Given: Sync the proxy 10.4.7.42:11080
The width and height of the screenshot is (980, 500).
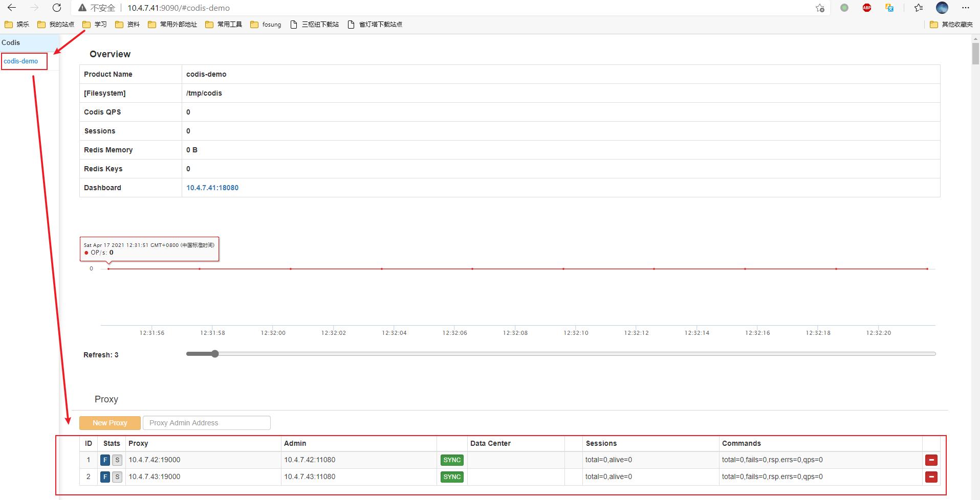Looking at the screenshot, I should point(452,460).
